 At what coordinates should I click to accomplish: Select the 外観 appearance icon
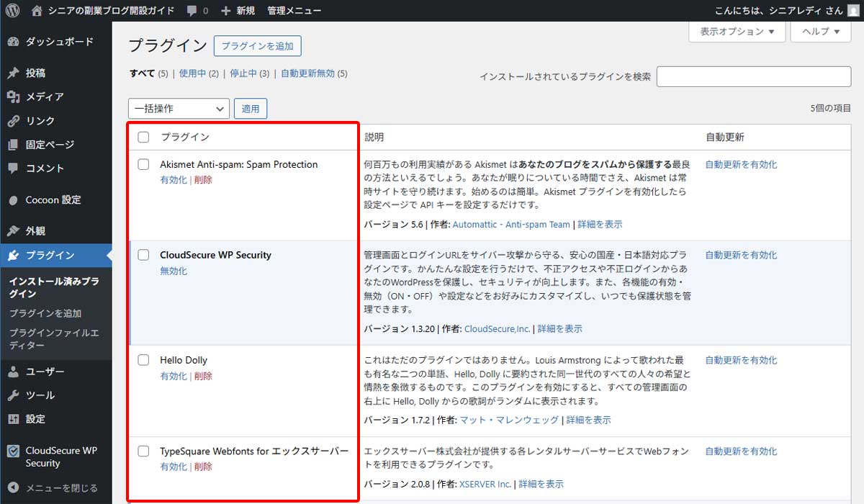point(14,230)
